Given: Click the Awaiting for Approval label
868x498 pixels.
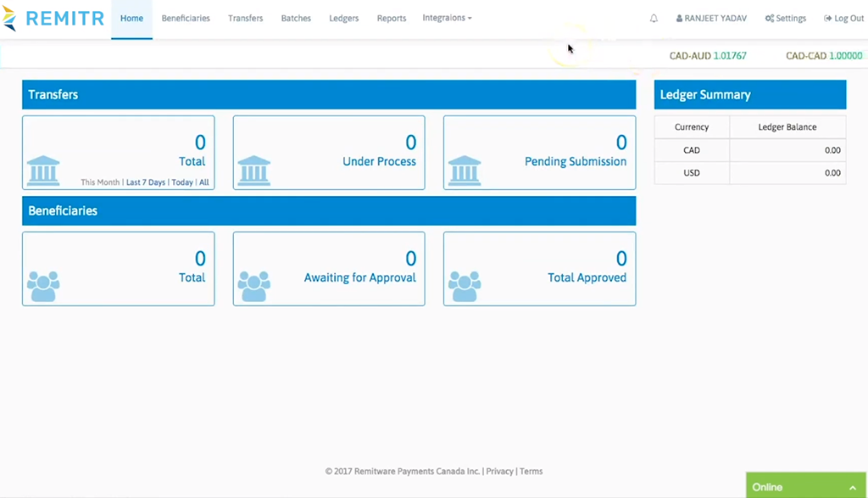Looking at the screenshot, I should tap(359, 277).
